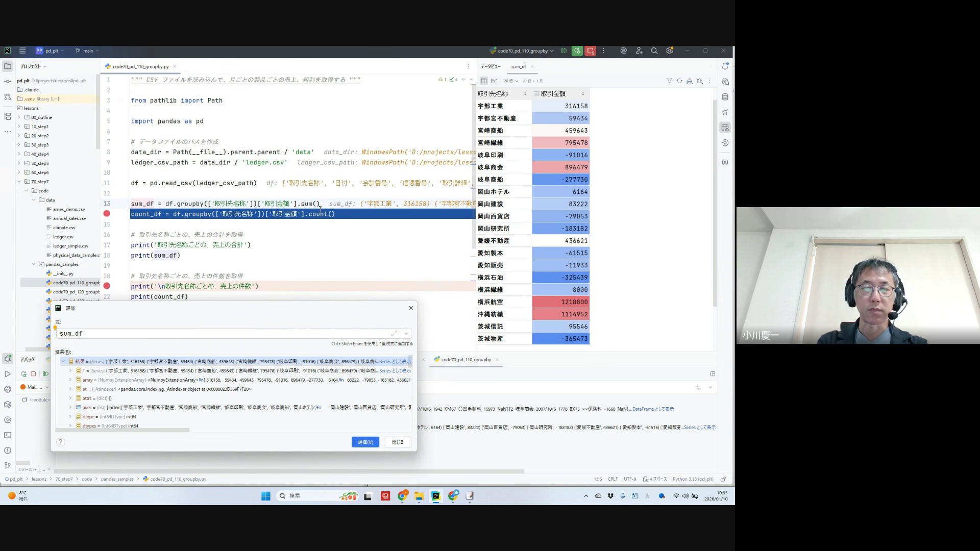
Task: Open the run configuration dropdown code70_pd_110_groupby
Action: (522, 51)
